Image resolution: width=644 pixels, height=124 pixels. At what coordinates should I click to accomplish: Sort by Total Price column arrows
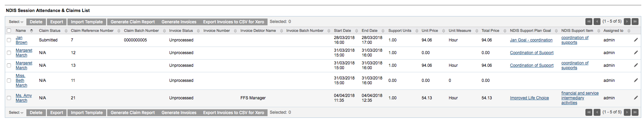click(505, 31)
